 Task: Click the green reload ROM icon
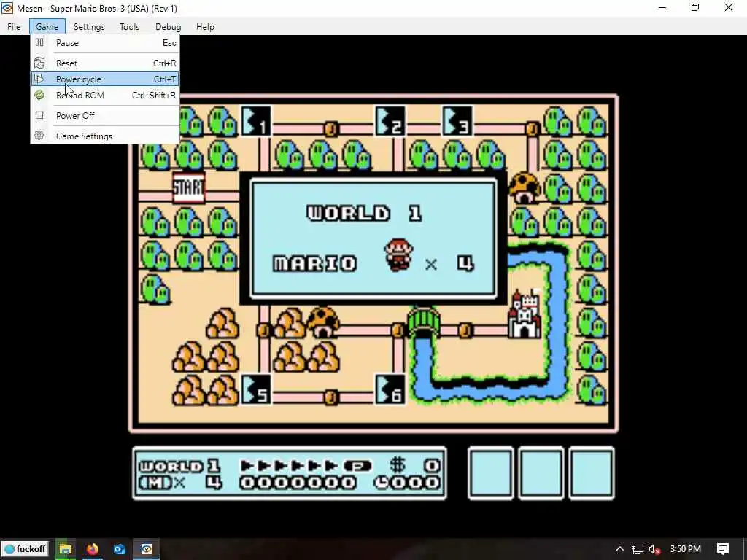tap(39, 95)
